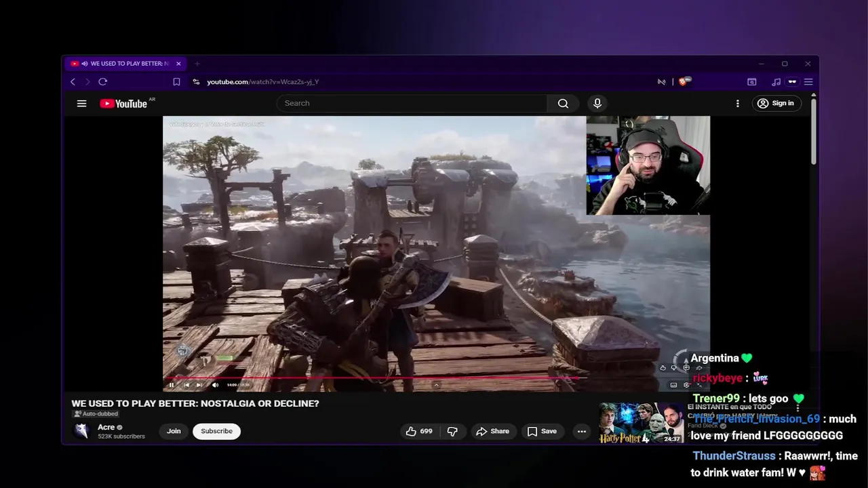This screenshot has width=868, height=488.
Task: Close the YouTube browser tab
Action: 178,64
